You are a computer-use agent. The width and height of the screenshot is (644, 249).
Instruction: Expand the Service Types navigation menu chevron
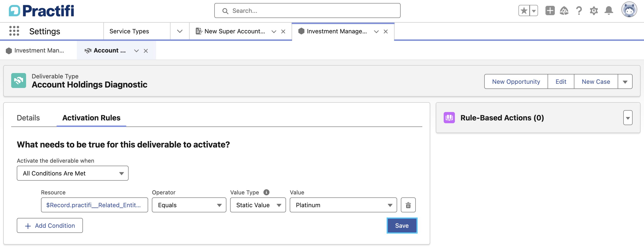point(180,31)
